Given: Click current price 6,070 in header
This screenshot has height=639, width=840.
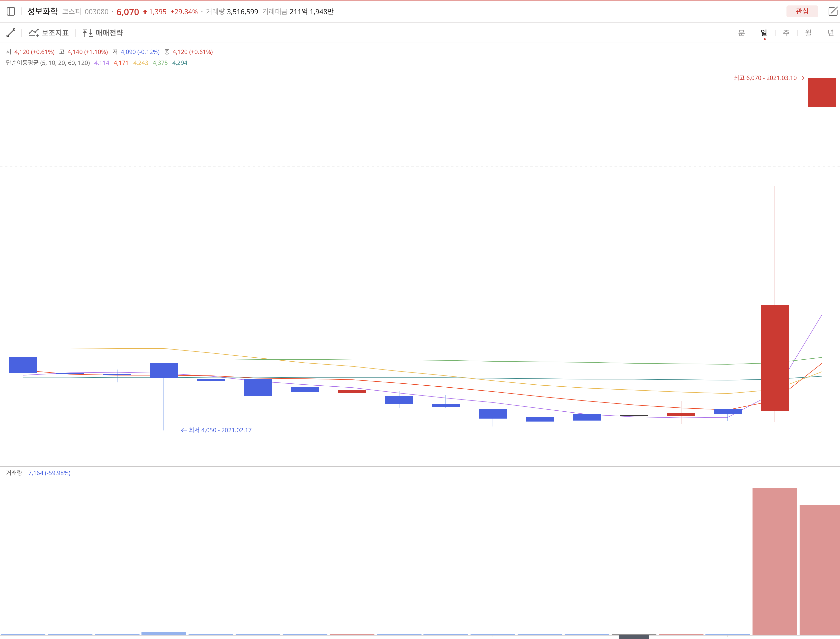Looking at the screenshot, I should click(x=128, y=12).
